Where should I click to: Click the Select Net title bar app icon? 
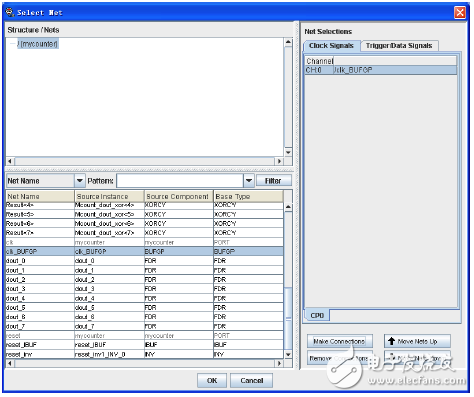point(10,12)
